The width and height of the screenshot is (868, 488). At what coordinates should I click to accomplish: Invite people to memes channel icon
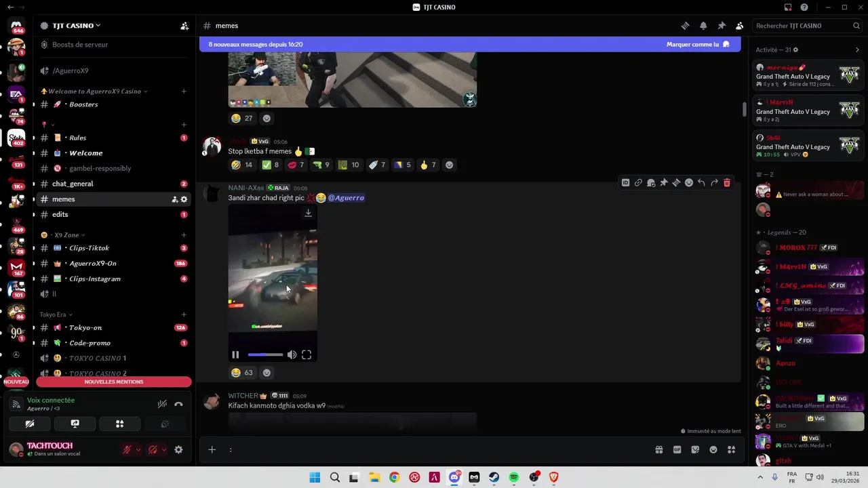(x=174, y=199)
